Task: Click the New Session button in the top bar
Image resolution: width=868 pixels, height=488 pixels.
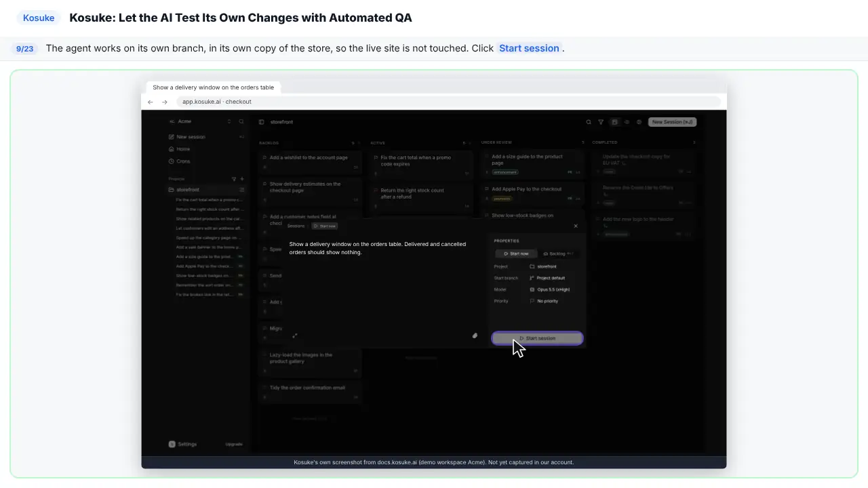Action: pos(672,122)
